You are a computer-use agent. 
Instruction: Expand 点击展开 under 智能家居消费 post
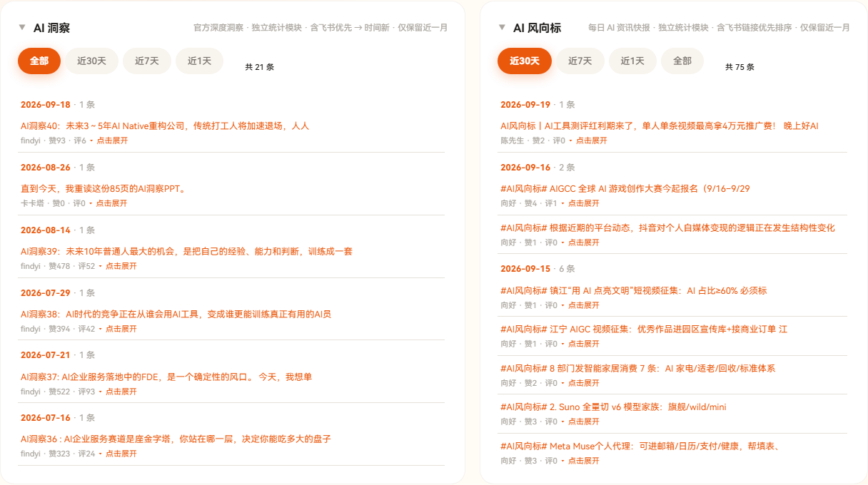[x=584, y=383]
